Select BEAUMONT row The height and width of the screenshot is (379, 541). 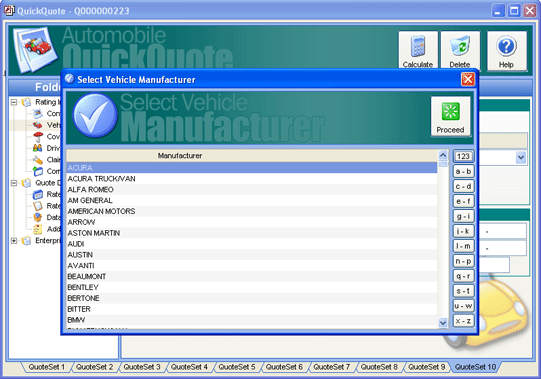252,276
